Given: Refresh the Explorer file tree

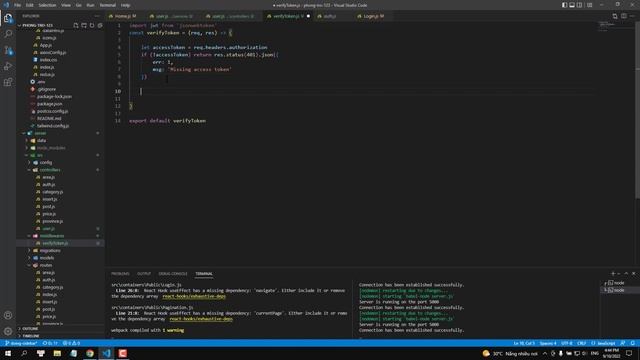Looking at the screenshot, I should pos(92,25).
